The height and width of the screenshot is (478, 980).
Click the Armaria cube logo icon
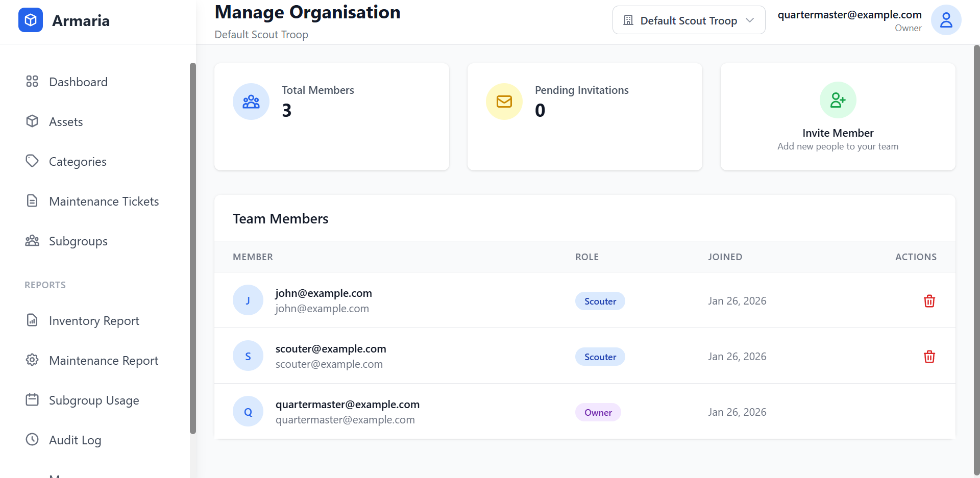tap(31, 20)
